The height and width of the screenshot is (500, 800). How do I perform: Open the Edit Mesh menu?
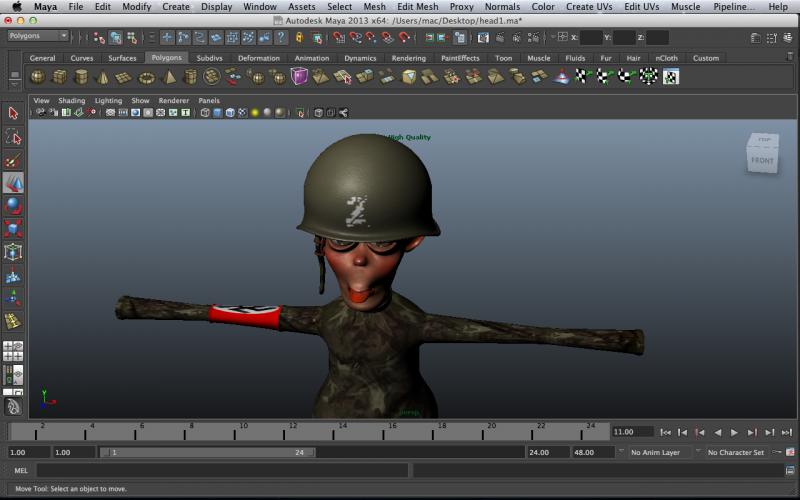[417, 6]
